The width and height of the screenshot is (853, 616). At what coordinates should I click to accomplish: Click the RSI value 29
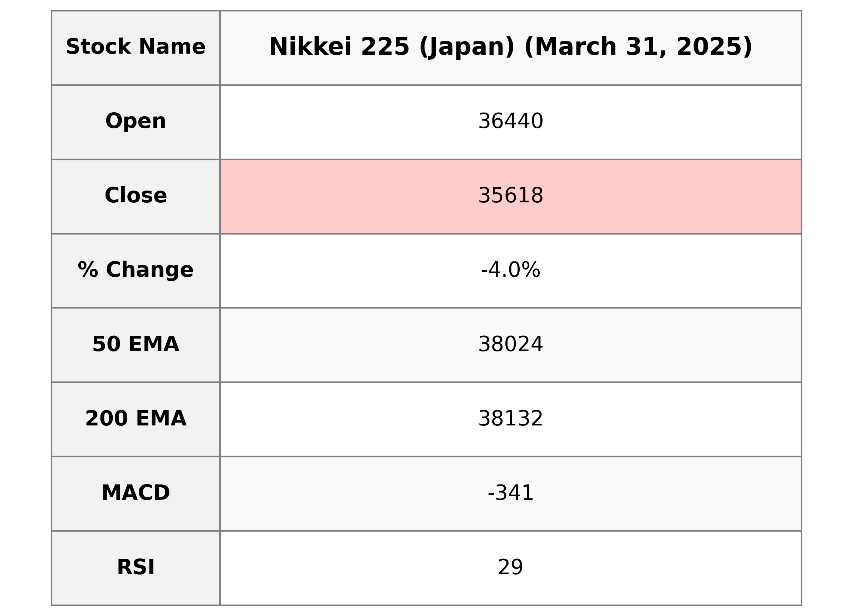coord(510,567)
